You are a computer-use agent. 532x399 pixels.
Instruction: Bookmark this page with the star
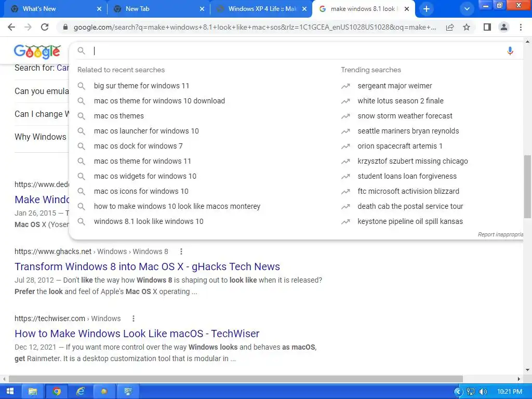coord(467,27)
